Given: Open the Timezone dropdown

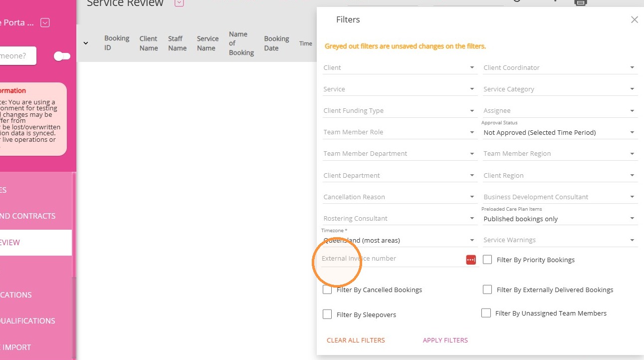Looking at the screenshot, I should point(400,240).
